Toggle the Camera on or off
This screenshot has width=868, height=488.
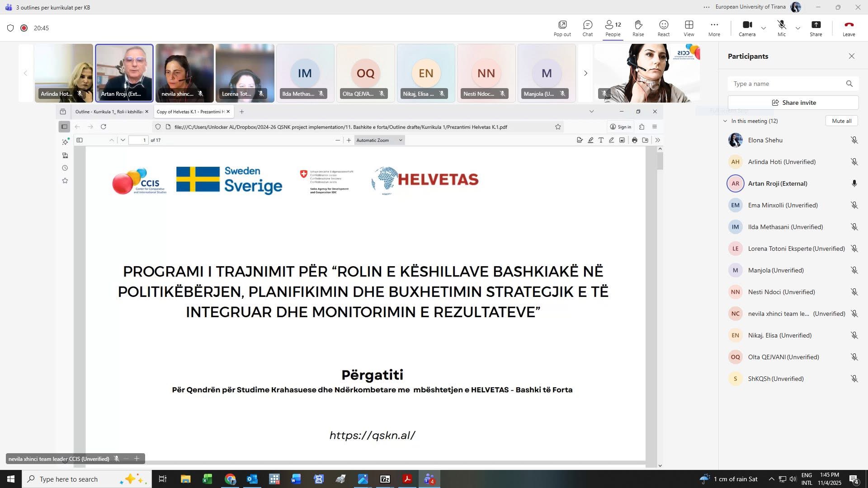[x=747, y=28]
